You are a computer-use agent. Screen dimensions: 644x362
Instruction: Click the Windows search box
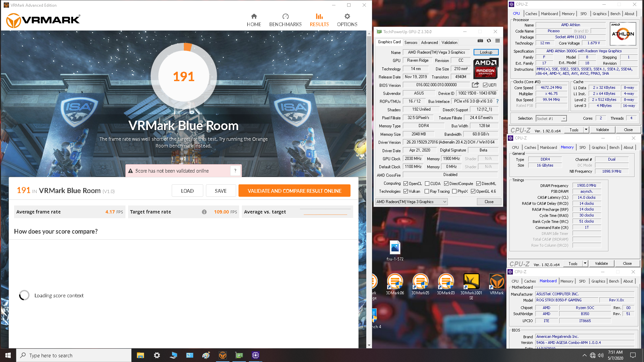(74, 355)
